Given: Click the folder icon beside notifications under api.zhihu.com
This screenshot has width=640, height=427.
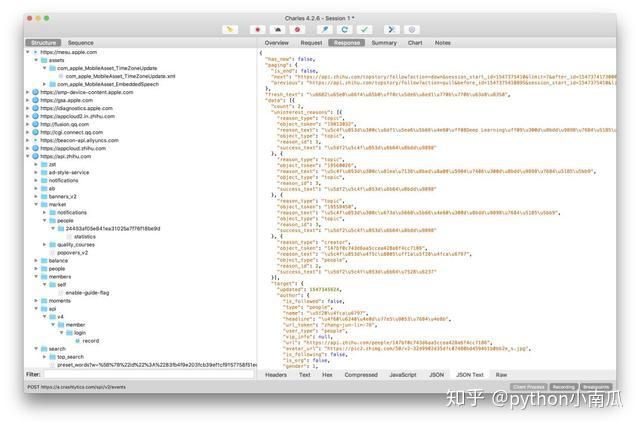Looking at the screenshot, I should (44, 180).
